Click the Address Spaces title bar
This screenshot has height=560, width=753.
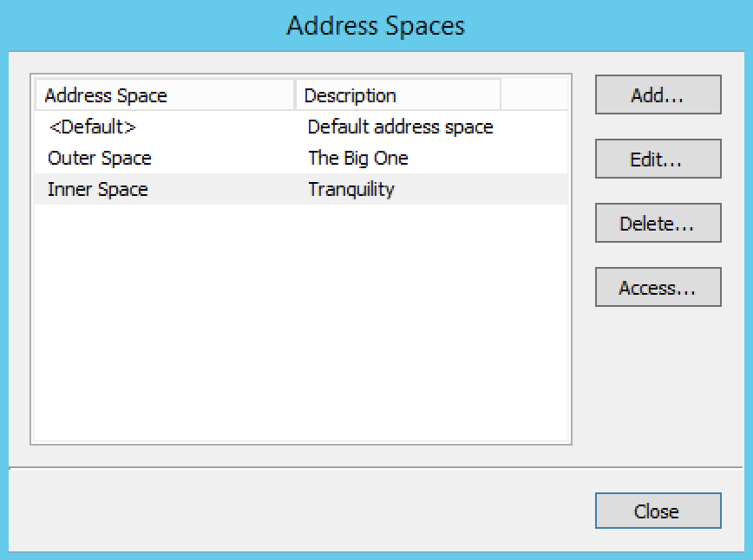376,26
